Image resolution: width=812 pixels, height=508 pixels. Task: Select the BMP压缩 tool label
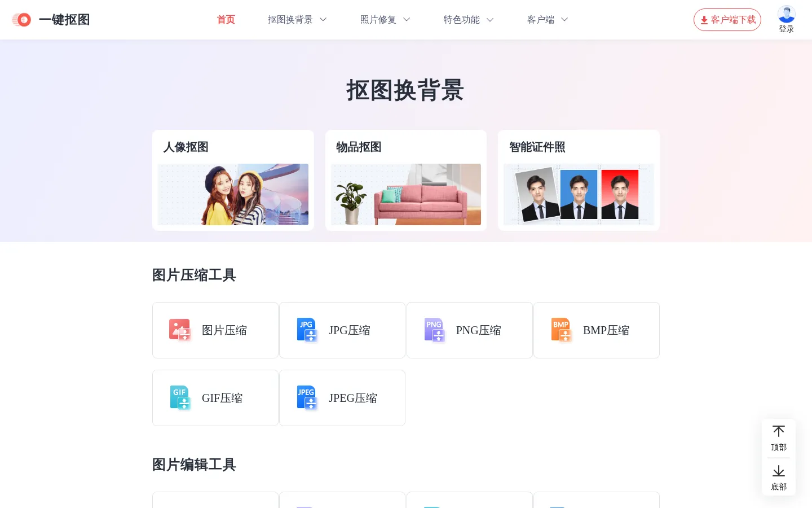coord(606,330)
